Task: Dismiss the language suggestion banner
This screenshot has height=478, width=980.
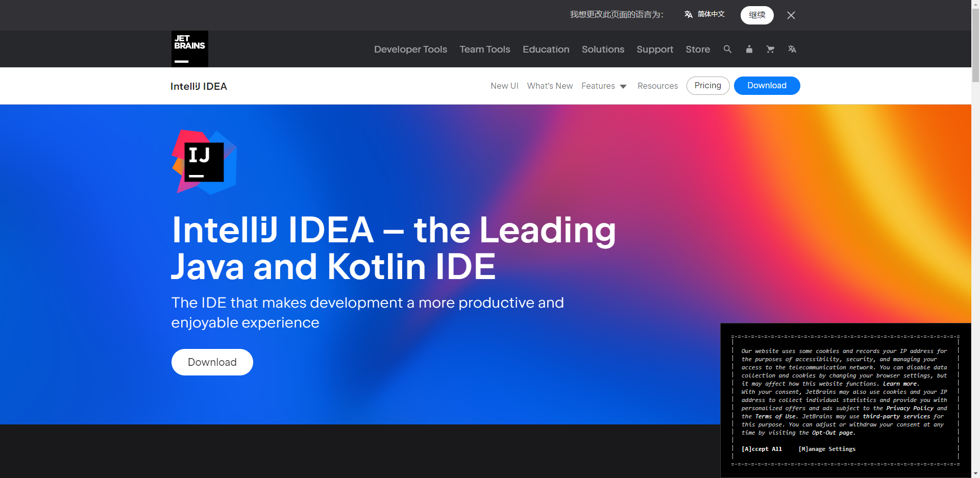Action: pyautogui.click(x=791, y=15)
